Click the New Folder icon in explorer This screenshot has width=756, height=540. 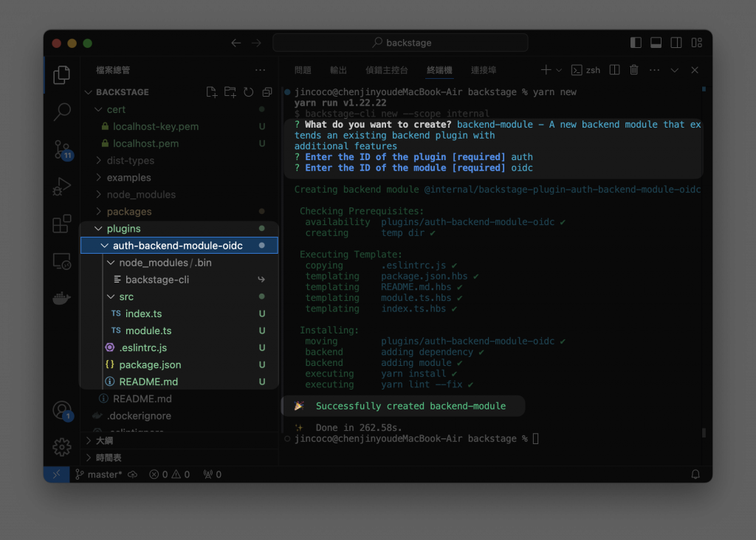[230, 92]
